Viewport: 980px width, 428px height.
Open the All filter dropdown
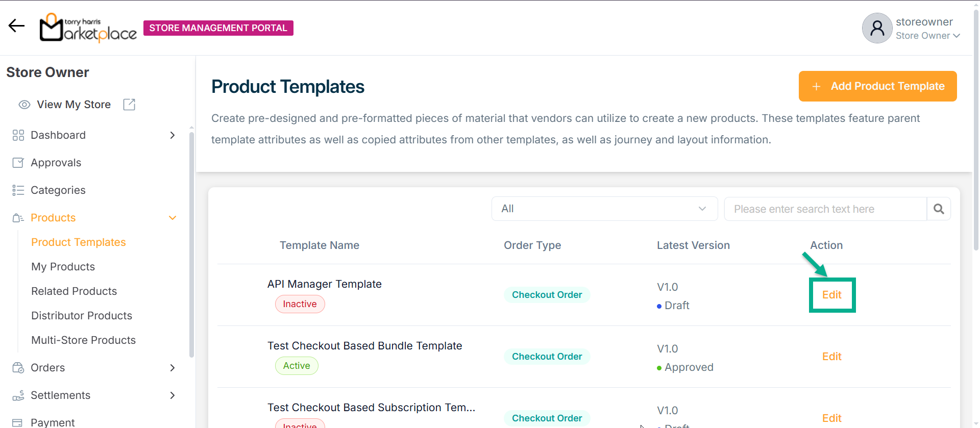[x=604, y=209]
